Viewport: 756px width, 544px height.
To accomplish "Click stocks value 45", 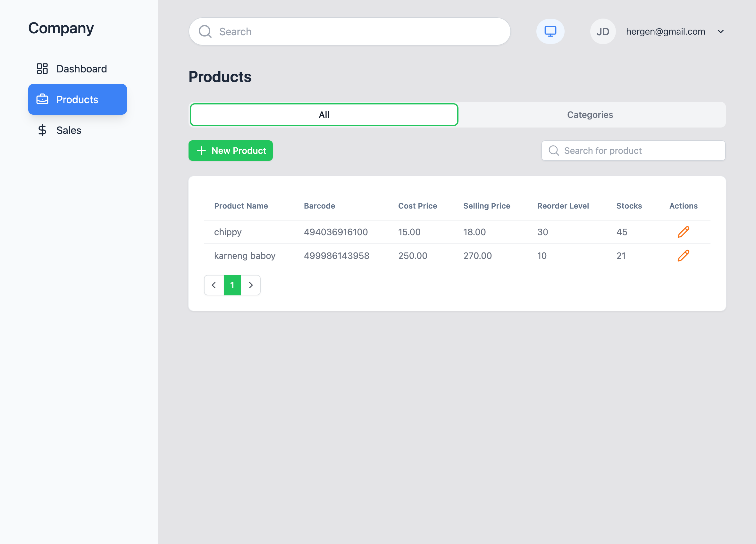I will (622, 232).
